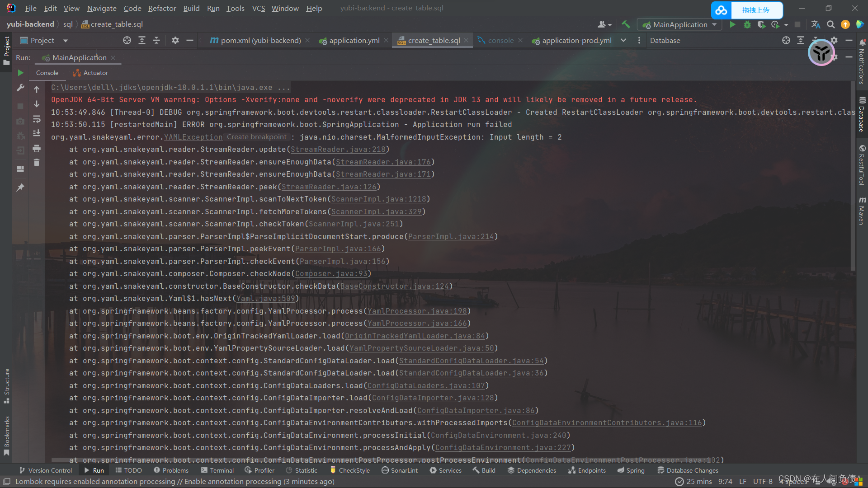Pin the Run tab with pushpin
The width and height of the screenshot is (868, 488).
pyautogui.click(x=20, y=187)
